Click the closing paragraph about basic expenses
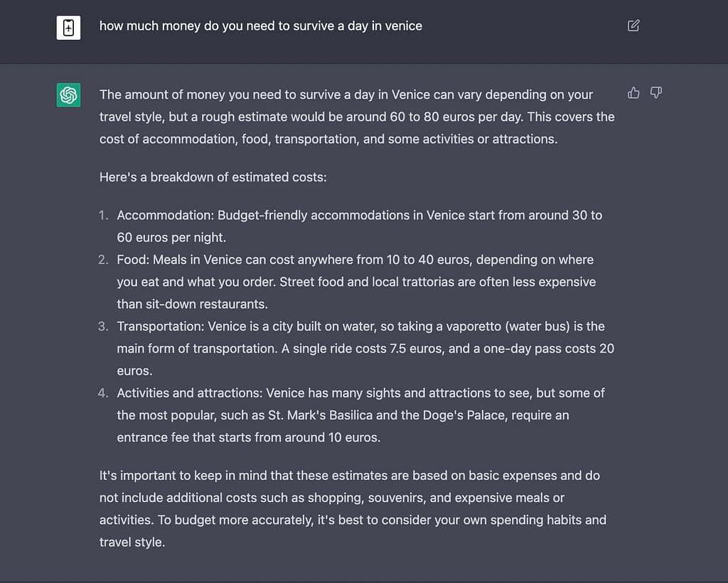The image size is (728, 583). pyautogui.click(x=353, y=509)
